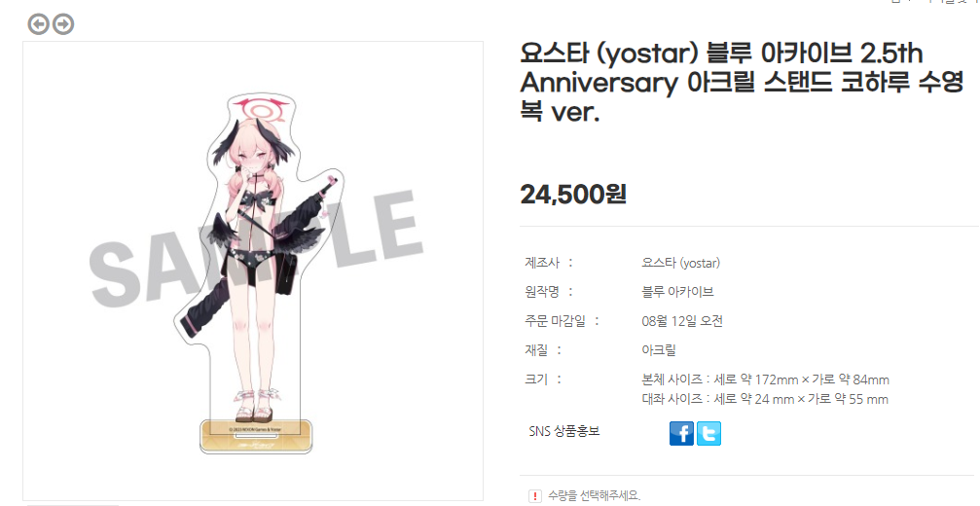Click order deadline 08월 12일 오전

tap(682, 321)
